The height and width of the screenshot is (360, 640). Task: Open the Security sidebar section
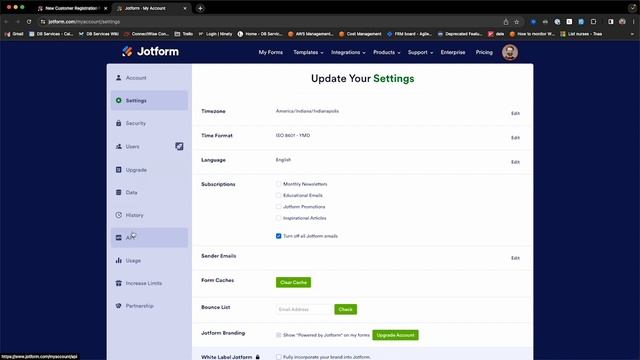point(149,123)
